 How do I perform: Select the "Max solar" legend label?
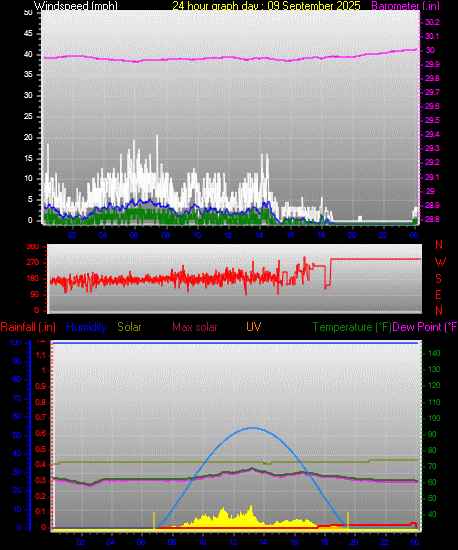(195, 327)
